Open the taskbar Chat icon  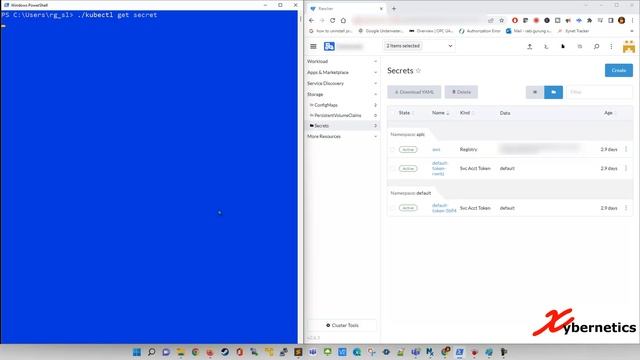coord(166,352)
